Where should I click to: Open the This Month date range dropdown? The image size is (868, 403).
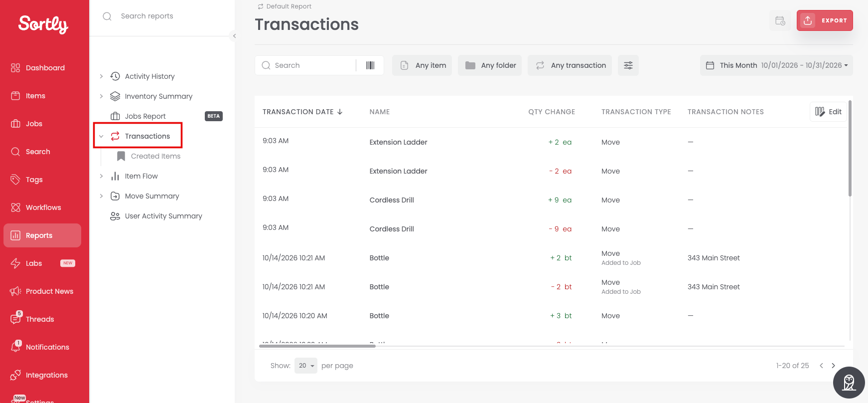[776, 65]
